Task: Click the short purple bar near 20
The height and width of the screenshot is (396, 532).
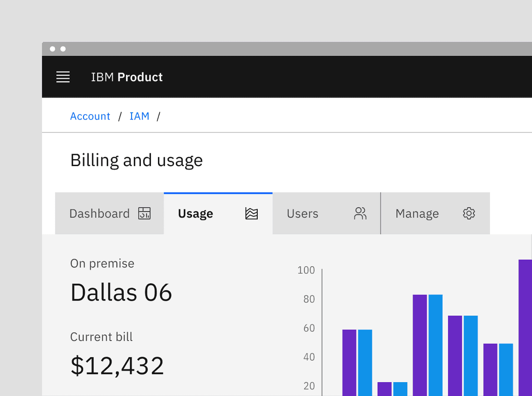Action: click(384, 389)
